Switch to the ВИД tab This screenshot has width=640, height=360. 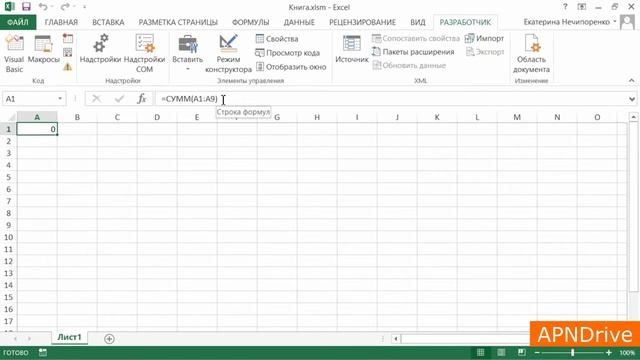[418, 22]
